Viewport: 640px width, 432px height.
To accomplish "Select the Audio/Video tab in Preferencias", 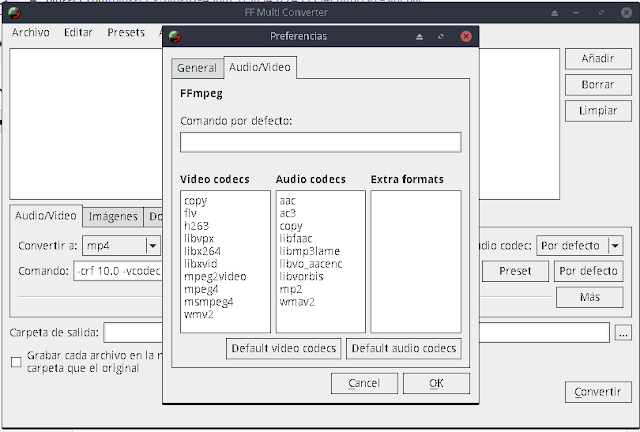I will [260, 67].
